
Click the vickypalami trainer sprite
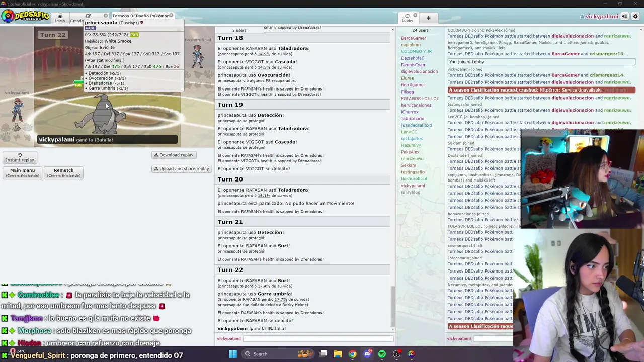[18, 110]
